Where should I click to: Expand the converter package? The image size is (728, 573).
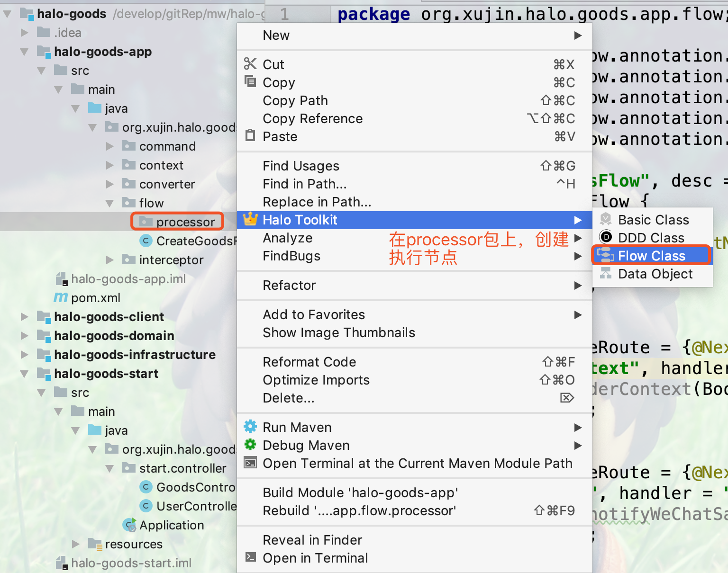pyautogui.click(x=110, y=184)
